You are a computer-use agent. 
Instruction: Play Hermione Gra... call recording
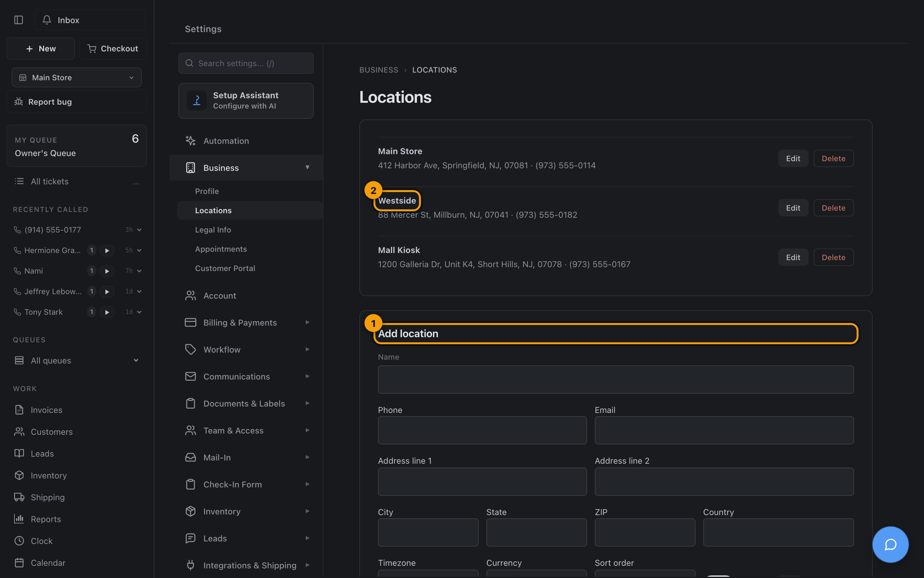107,250
